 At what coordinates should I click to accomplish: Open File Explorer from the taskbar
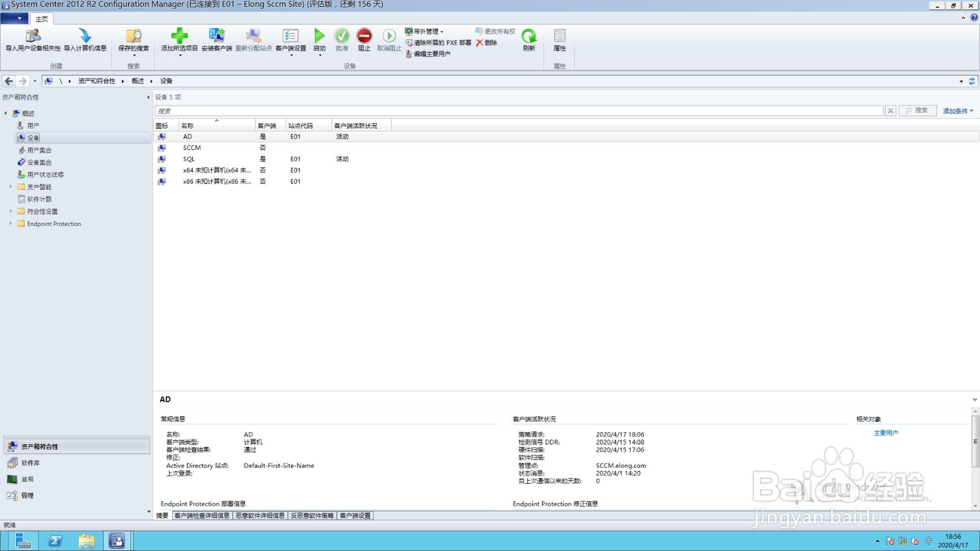point(86,541)
